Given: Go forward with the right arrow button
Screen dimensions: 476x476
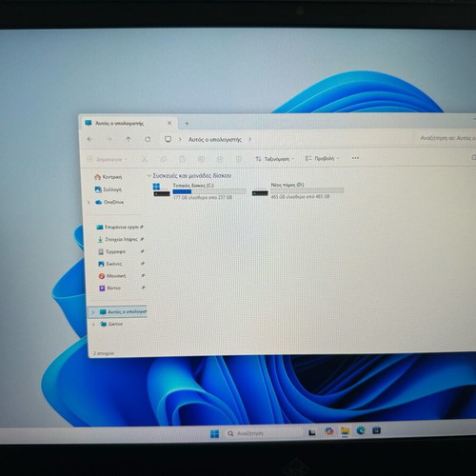Looking at the screenshot, I should pos(109,139).
